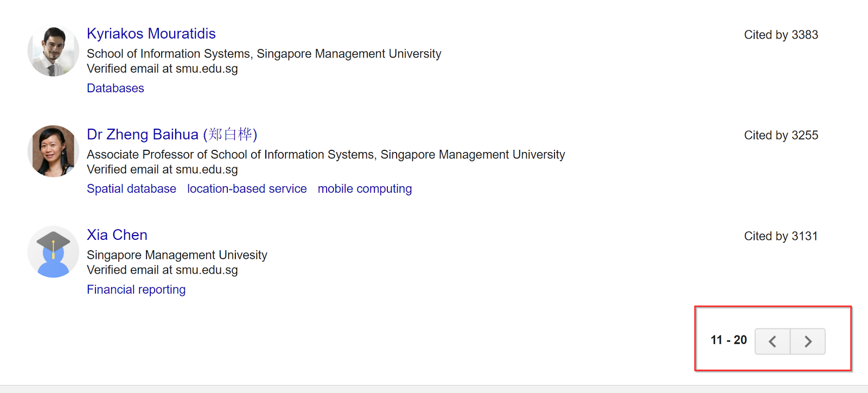Select the Spatial database interest tag

131,189
